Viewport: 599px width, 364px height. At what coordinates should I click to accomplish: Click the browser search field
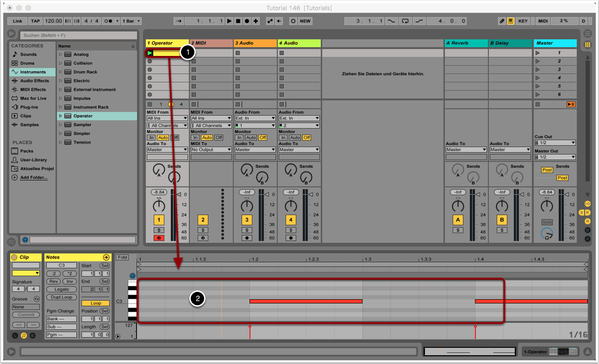tap(79, 35)
